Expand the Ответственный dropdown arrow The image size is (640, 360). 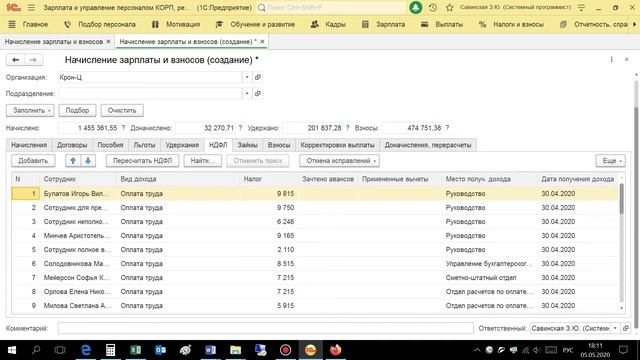click(615, 328)
